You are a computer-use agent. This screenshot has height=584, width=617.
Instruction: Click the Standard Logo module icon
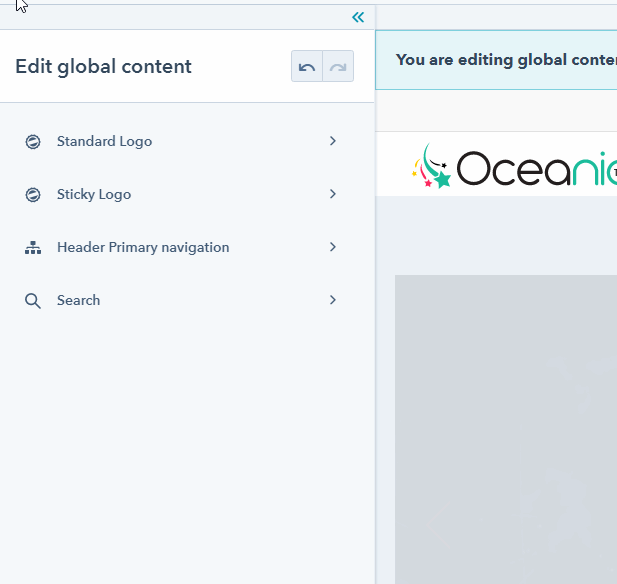click(x=33, y=142)
